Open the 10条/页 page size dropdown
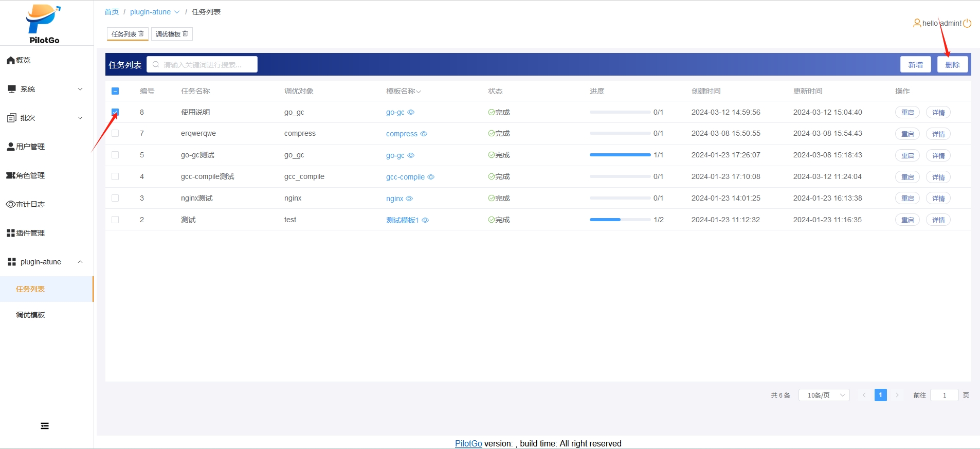The image size is (980, 449). pyautogui.click(x=824, y=395)
